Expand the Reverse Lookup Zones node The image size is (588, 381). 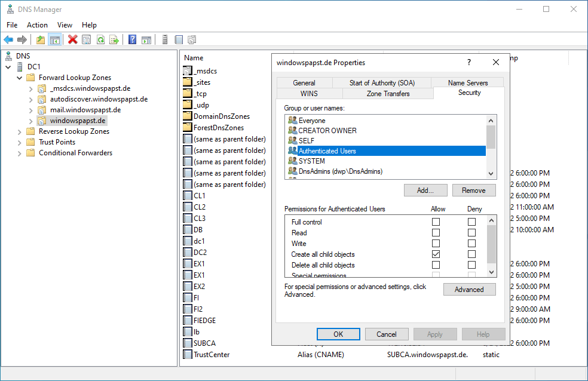point(20,131)
